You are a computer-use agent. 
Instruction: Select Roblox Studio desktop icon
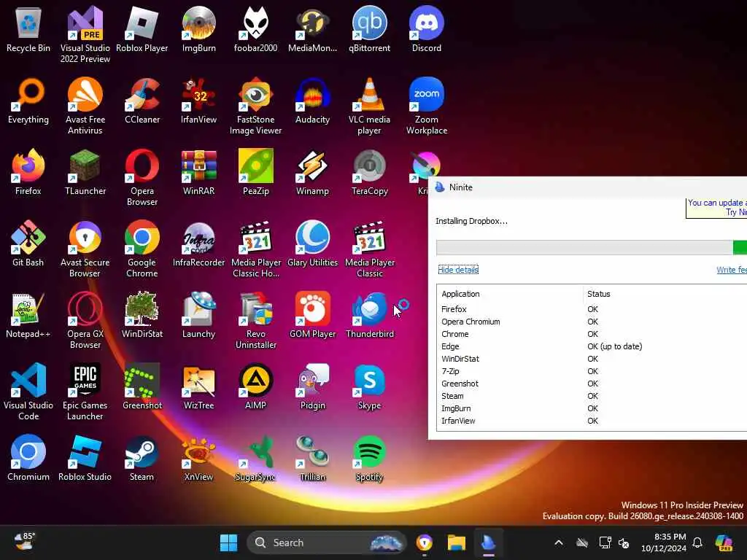click(85, 458)
